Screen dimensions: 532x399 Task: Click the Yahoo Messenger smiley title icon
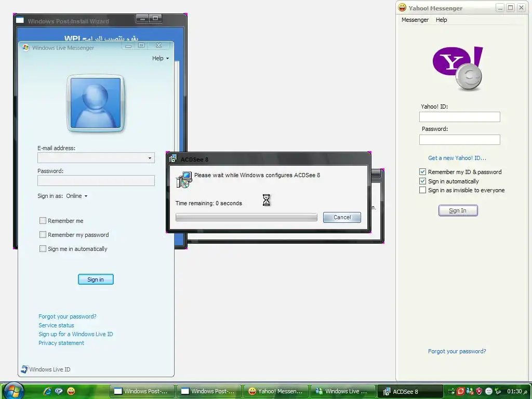tap(402, 7)
